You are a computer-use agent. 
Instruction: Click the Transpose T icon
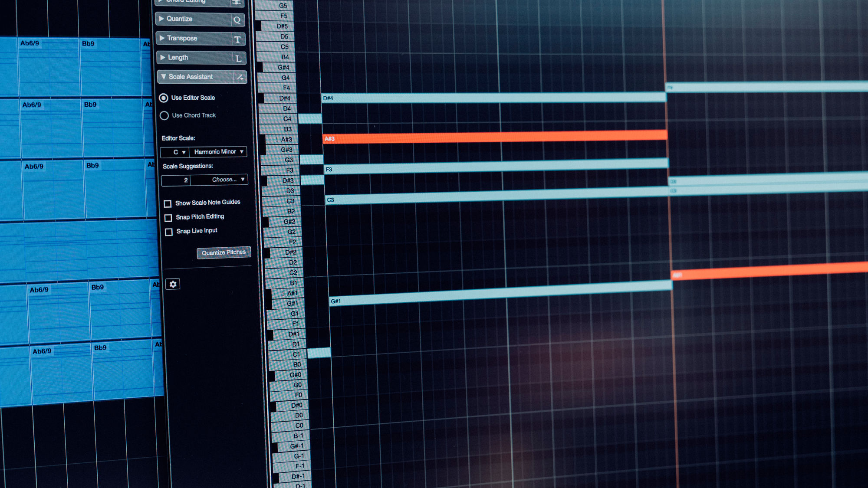237,39
